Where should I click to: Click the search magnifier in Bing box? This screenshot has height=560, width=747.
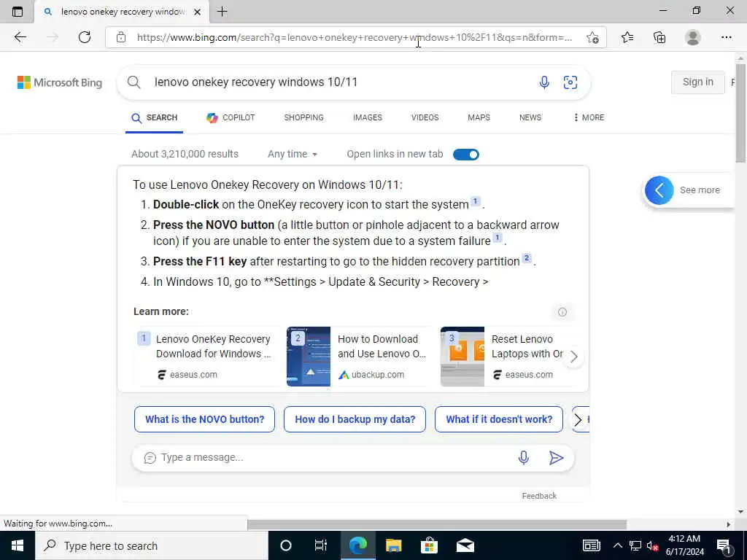coord(134,82)
